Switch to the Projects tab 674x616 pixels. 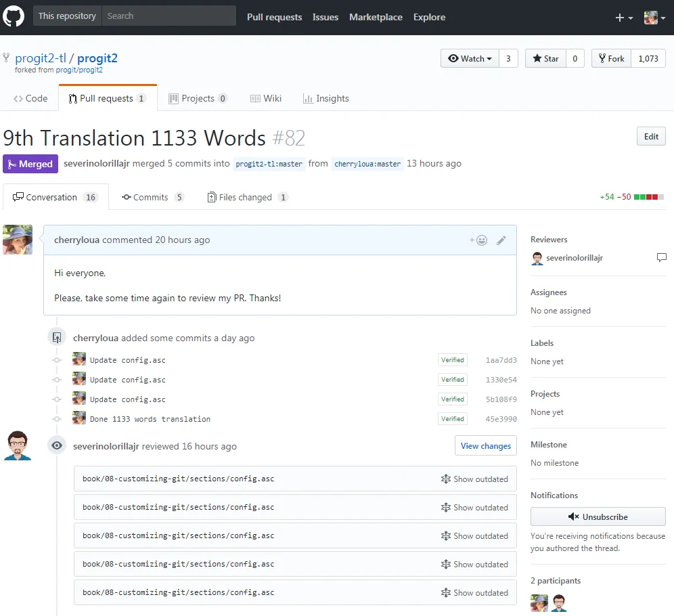pyautogui.click(x=198, y=98)
